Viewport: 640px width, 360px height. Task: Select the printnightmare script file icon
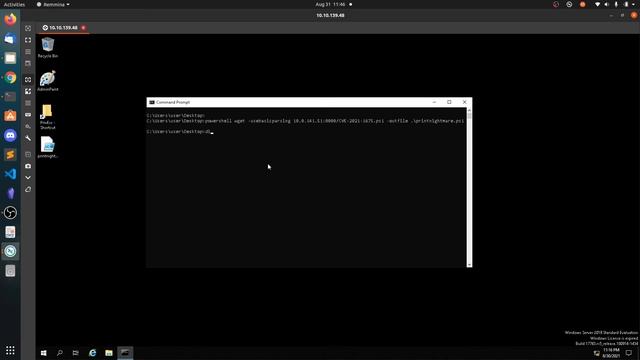click(x=48, y=147)
